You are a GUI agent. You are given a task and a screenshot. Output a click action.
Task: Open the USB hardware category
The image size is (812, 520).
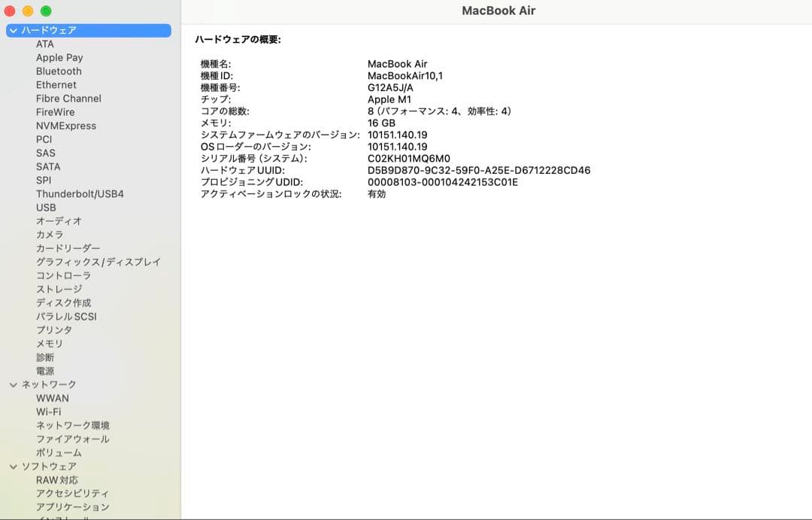47,207
